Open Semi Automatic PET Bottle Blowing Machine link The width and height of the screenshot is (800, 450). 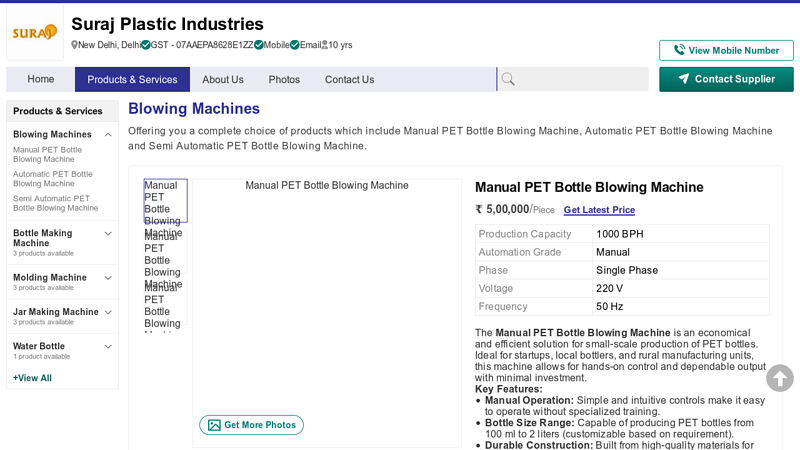(55, 203)
